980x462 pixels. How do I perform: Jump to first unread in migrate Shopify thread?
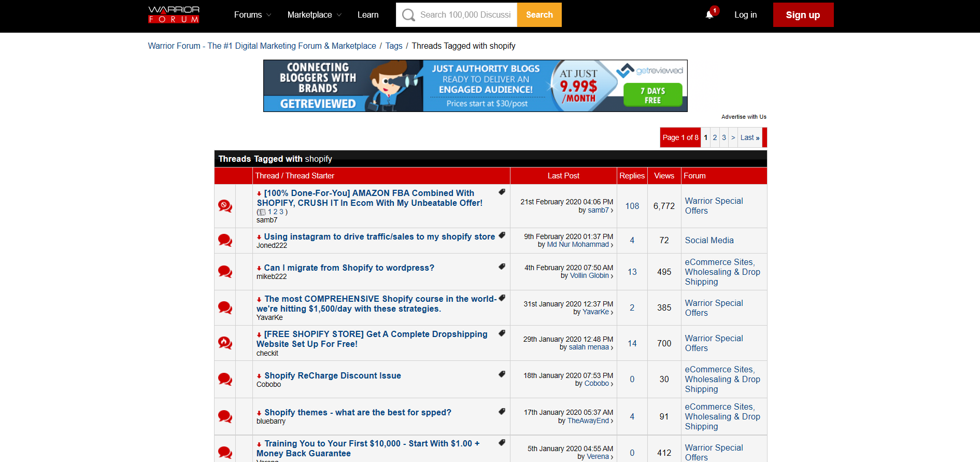pos(259,268)
